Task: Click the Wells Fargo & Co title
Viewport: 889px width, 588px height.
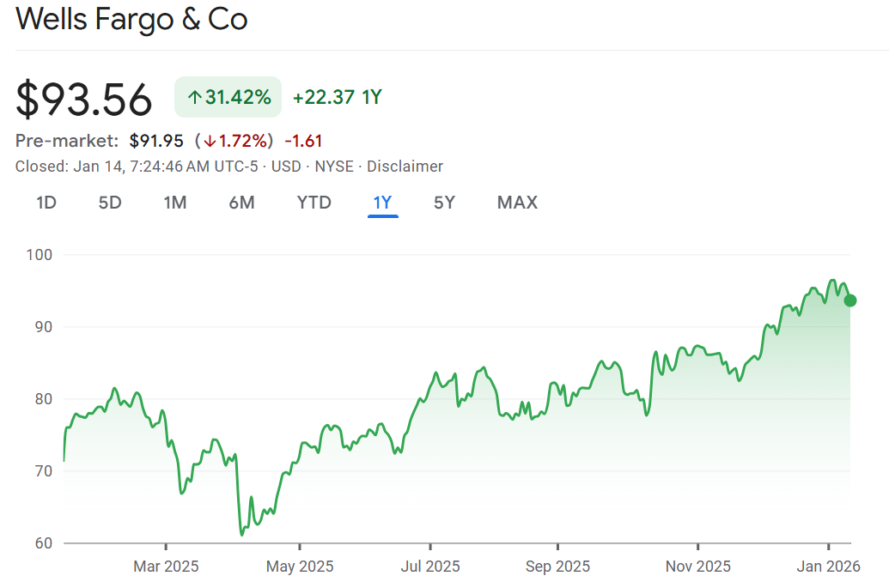Action: pos(131,20)
